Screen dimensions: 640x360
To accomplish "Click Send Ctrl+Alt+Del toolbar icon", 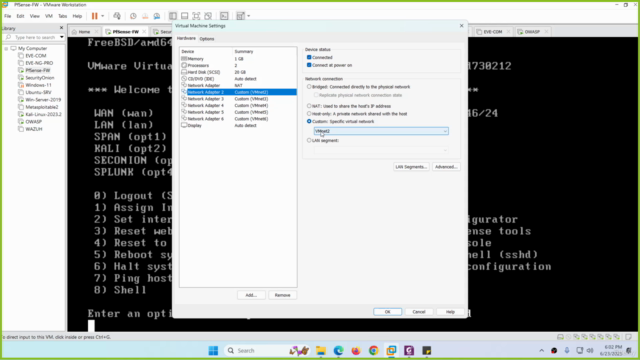I will 117,16.
